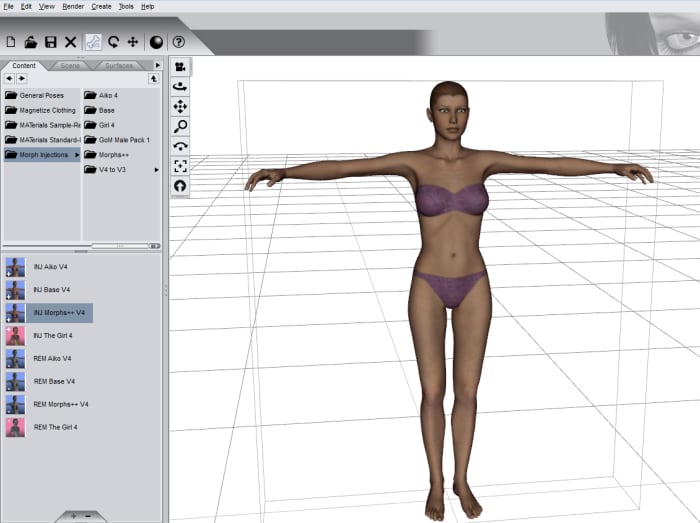Click the Morph Injections folder label
The image size is (700, 523).
click(44, 155)
